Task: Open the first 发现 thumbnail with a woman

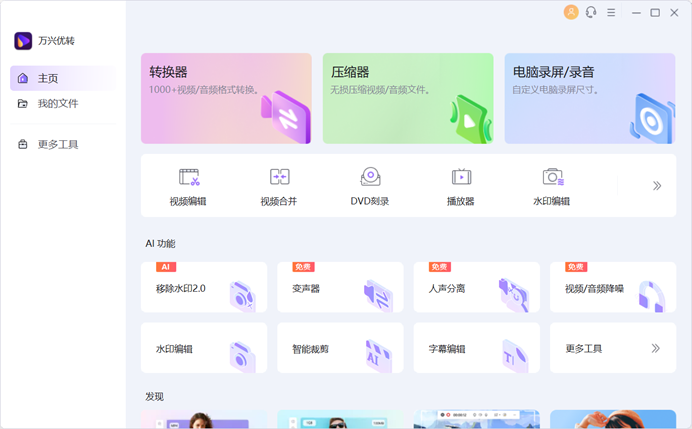Action: pos(204,419)
